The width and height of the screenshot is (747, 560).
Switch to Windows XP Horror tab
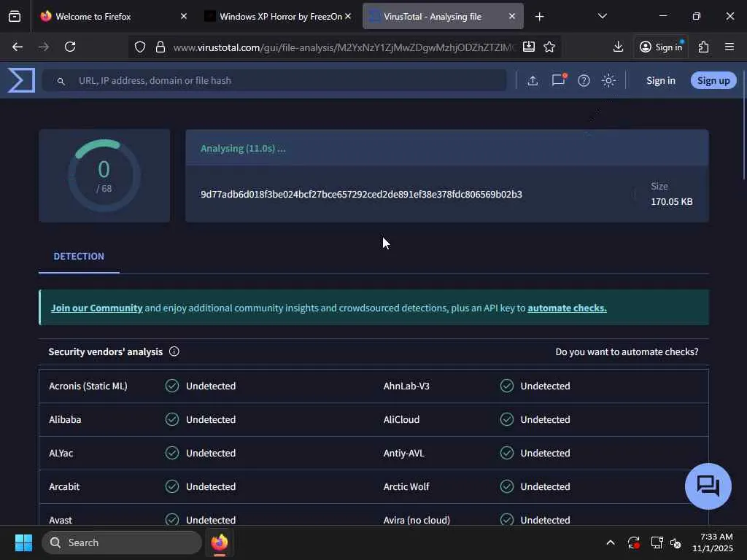(278, 16)
